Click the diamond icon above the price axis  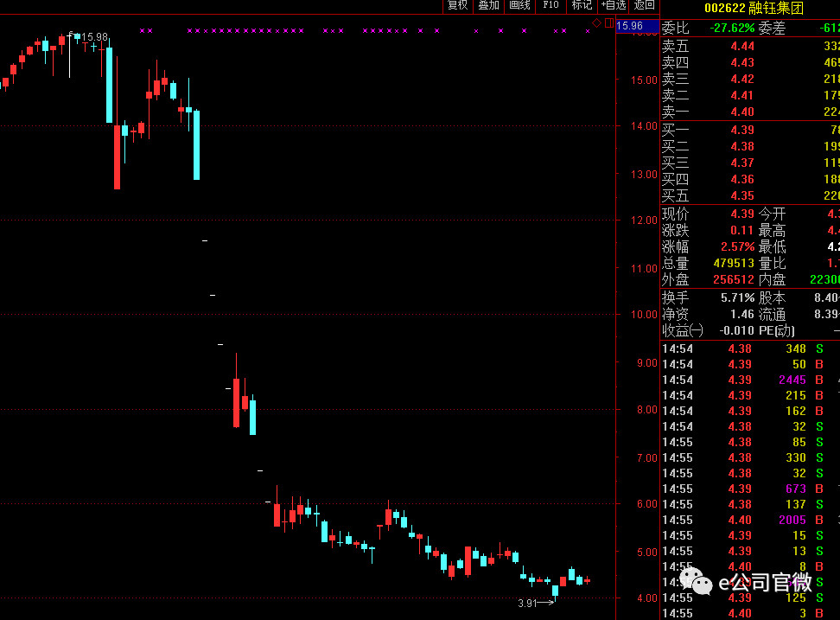(596, 21)
